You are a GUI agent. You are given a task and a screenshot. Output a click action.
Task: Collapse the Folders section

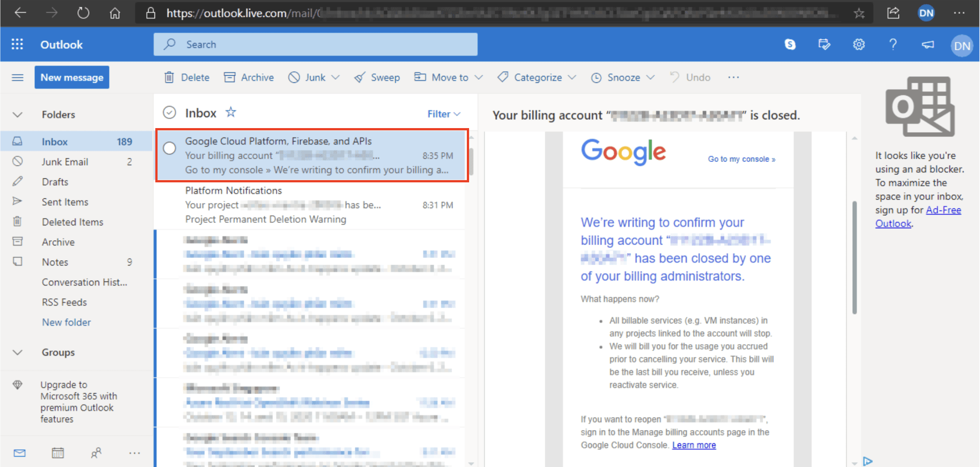pos(17,115)
